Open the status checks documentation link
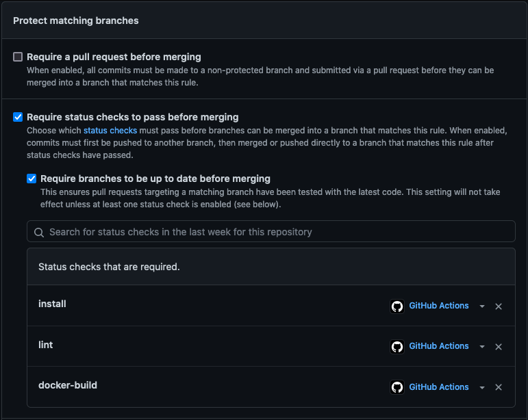The width and height of the screenshot is (528, 420). pyautogui.click(x=110, y=130)
